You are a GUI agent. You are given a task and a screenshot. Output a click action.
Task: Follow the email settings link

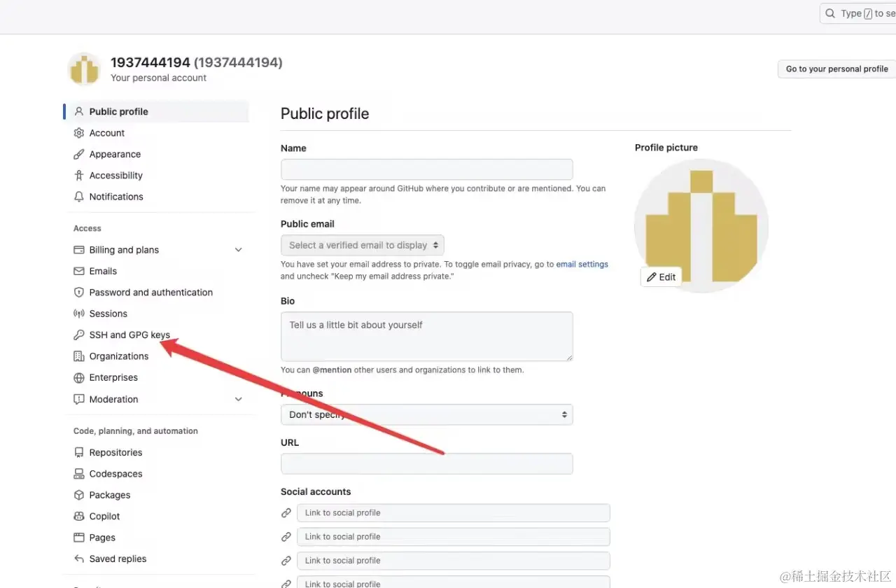582,265
